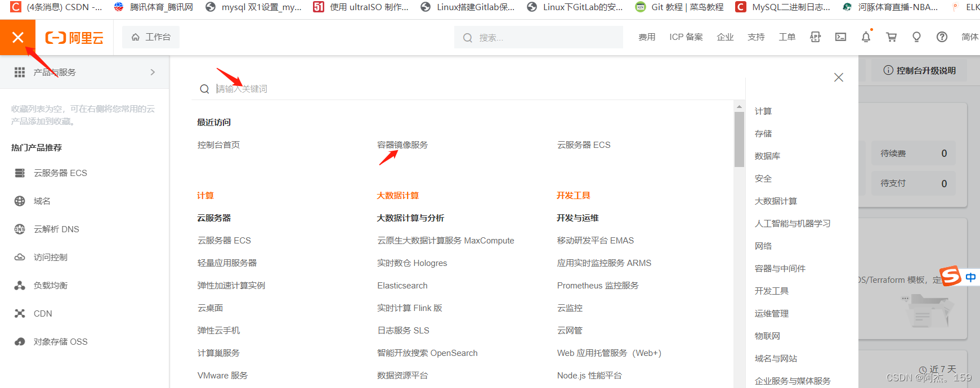Jump to 数据库 category
980x388 pixels.
tap(767, 156)
